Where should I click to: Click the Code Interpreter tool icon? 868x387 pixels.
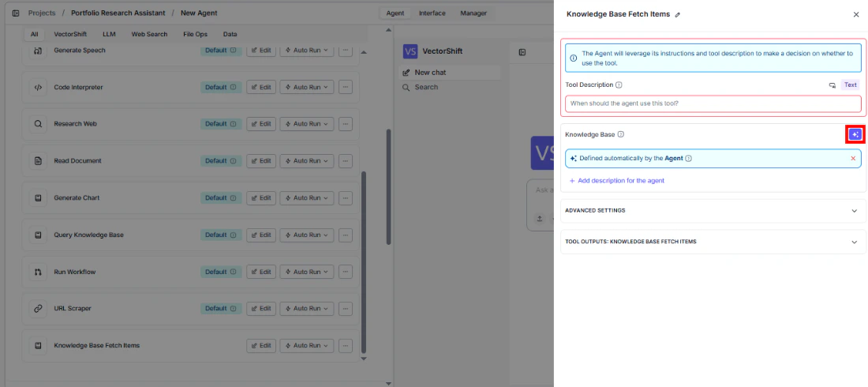pyautogui.click(x=38, y=87)
